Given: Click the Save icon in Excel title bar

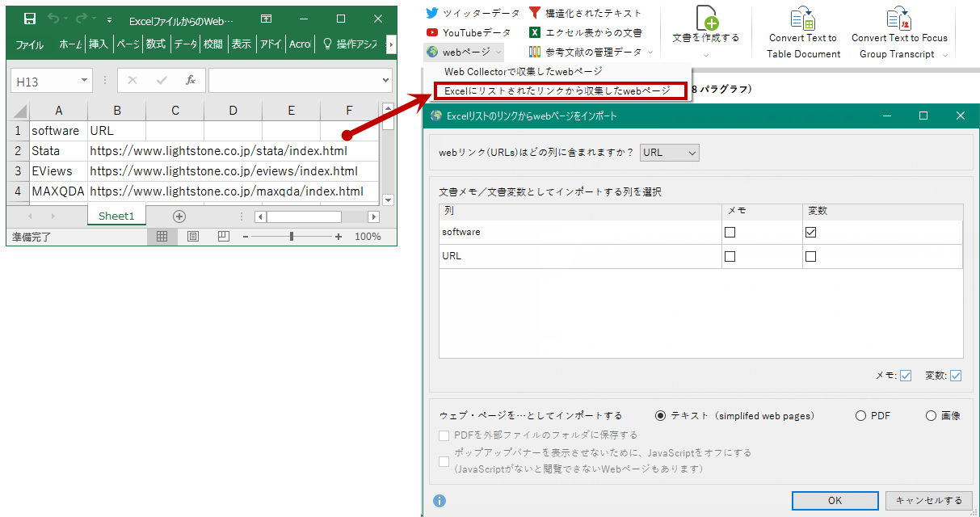Looking at the screenshot, I should coord(30,19).
